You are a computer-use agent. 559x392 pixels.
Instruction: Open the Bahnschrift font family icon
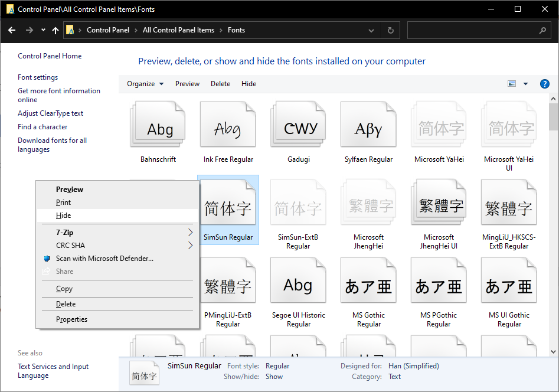tap(158, 124)
